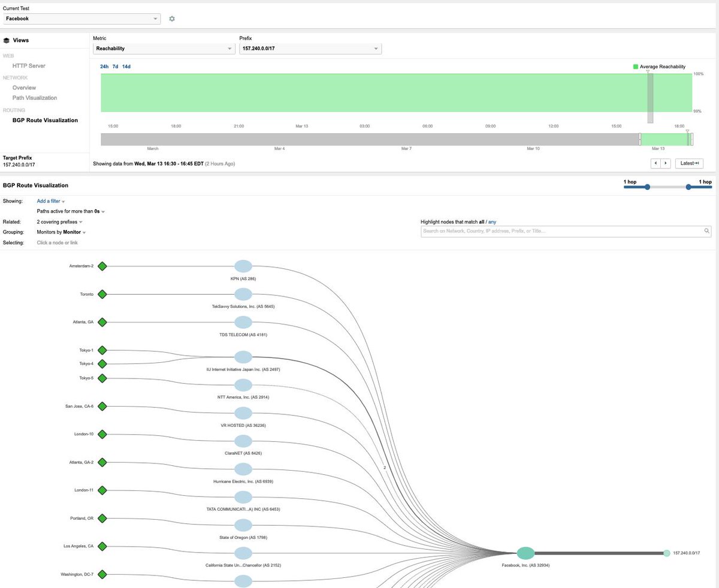Screen dimensions: 719x588
Task: Click the TATA COMMUNICATIONS (AS 6453) node
Action: 243,497
